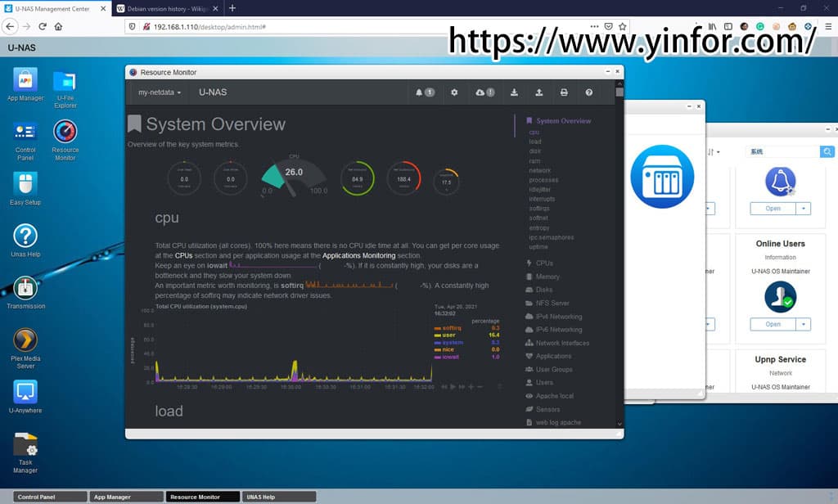
Task: Open the Firefox library icon
Action: tap(713, 26)
